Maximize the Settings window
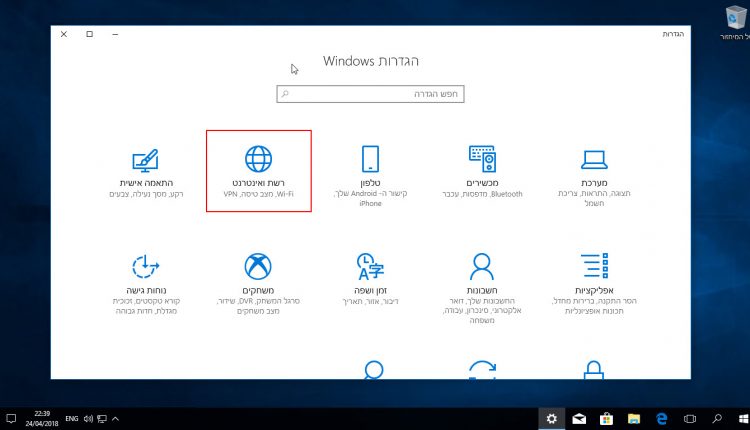This screenshot has height=430, width=750. pos(89,34)
